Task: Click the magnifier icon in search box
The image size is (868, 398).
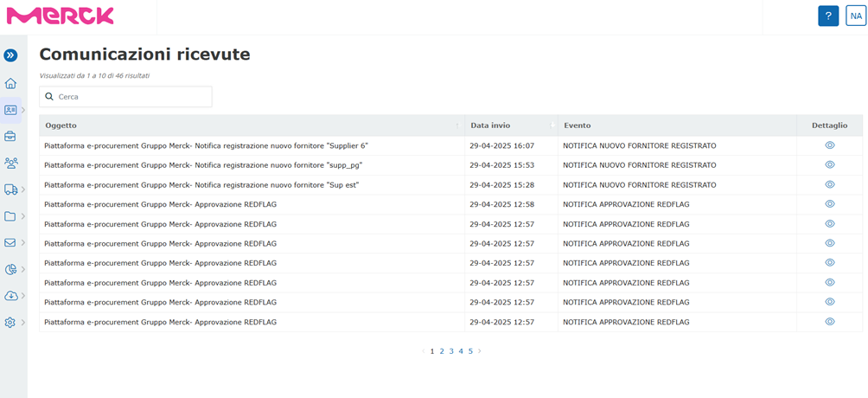Action: point(49,96)
